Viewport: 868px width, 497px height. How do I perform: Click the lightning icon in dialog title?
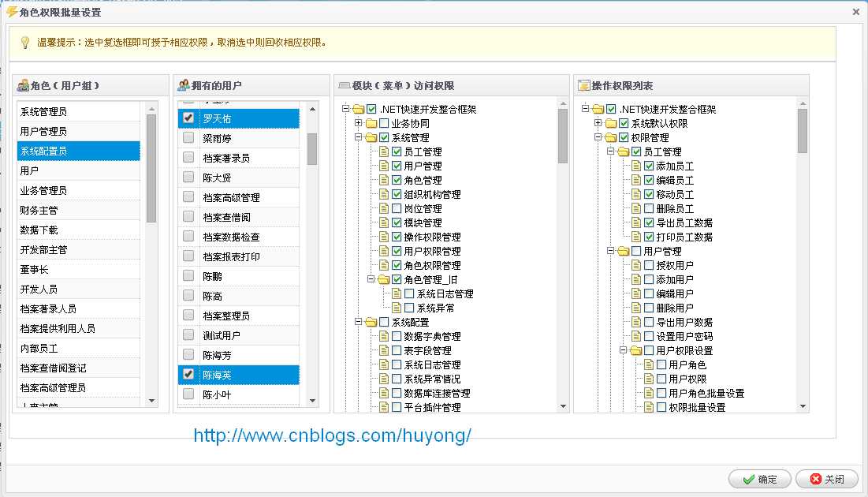click(x=12, y=12)
